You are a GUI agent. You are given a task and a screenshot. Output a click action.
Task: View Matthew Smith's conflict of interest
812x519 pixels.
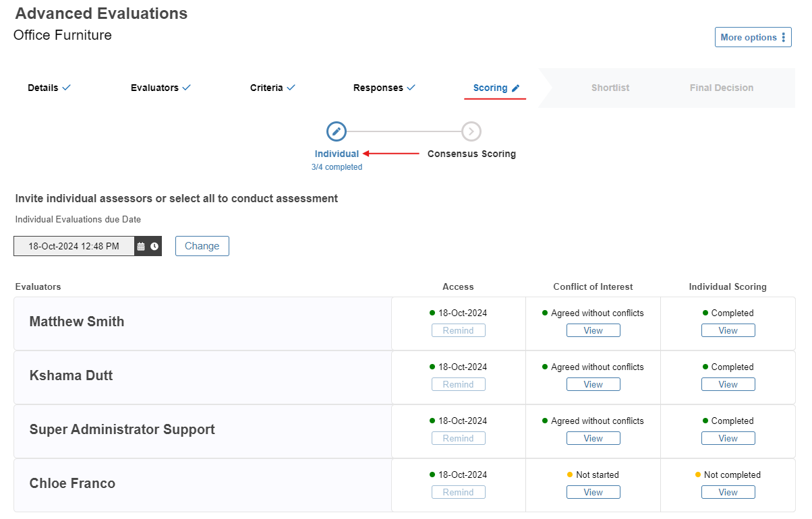[593, 330]
